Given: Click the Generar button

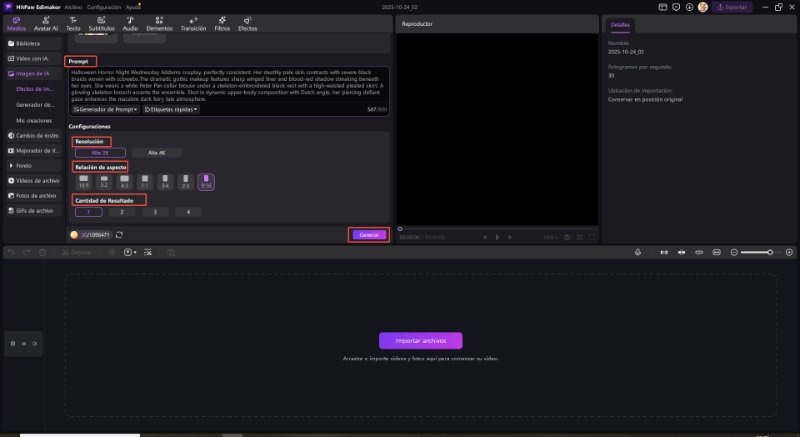Looking at the screenshot, I should 369,234.
